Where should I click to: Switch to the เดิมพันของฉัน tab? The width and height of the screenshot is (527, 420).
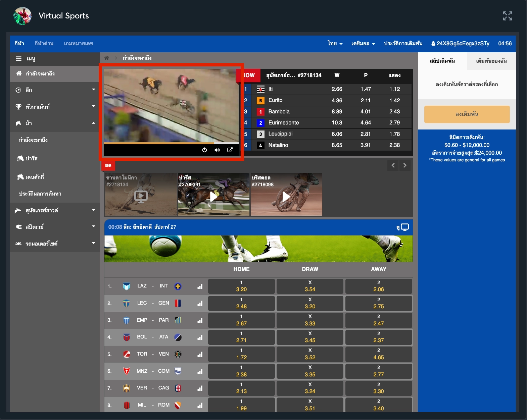(491, 61)
